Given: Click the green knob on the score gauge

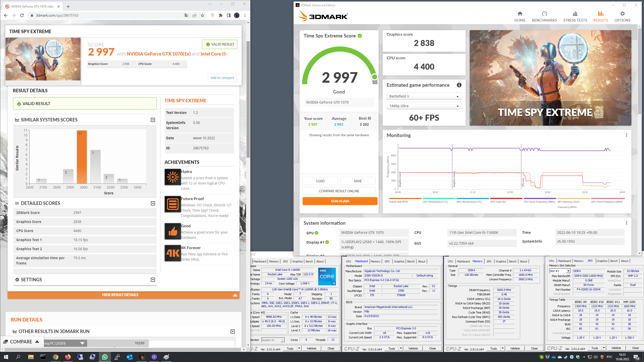Looking at the screenshot, I should (375, 77).
